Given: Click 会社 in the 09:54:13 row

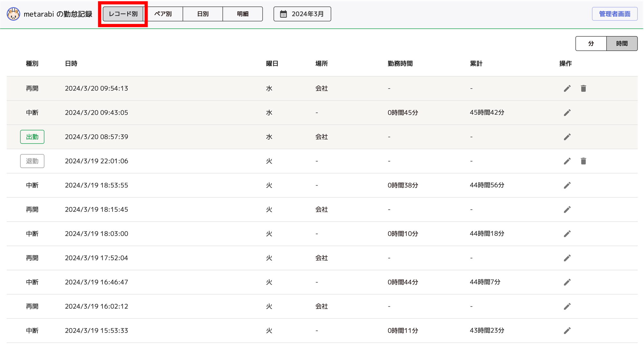Looking at the screenshot, I should pyautogui.click(x=321, y=88).
